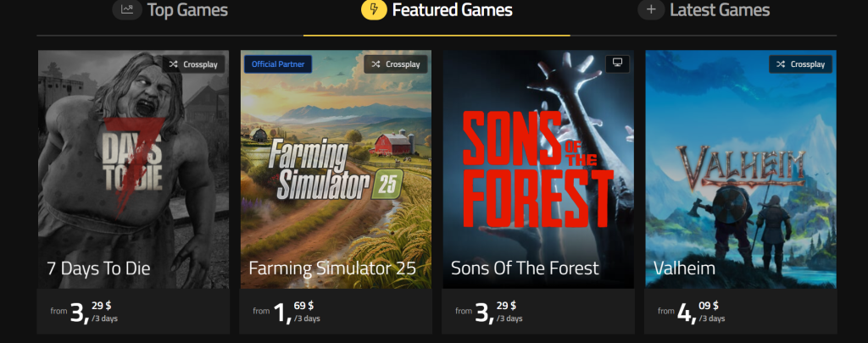Click the Crossplay badge on Farming Simulator 25
This screenshot has width=868, height=343.
click(396, 64)
